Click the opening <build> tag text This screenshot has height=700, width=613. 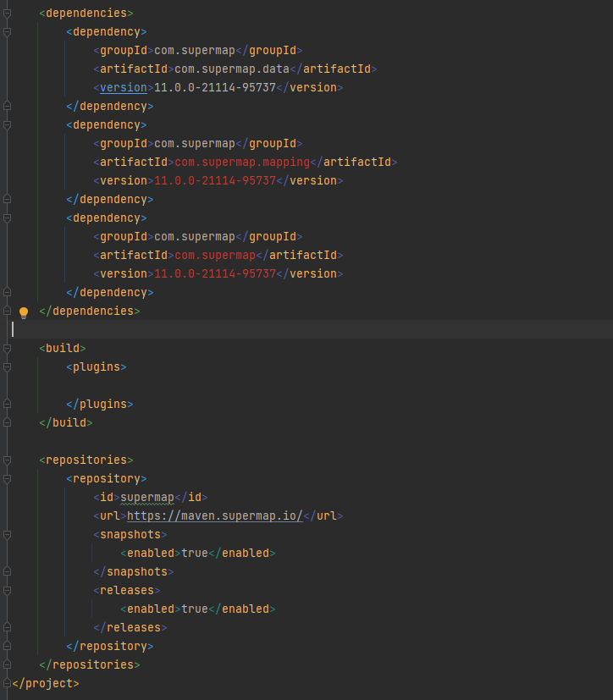tap(63, 348)
